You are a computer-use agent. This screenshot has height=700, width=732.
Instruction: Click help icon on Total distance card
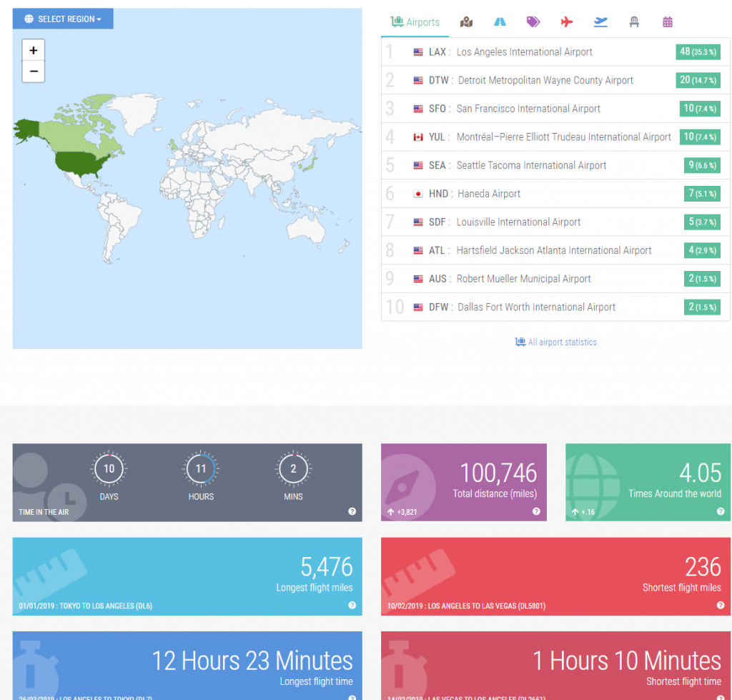tap(536, 511)
